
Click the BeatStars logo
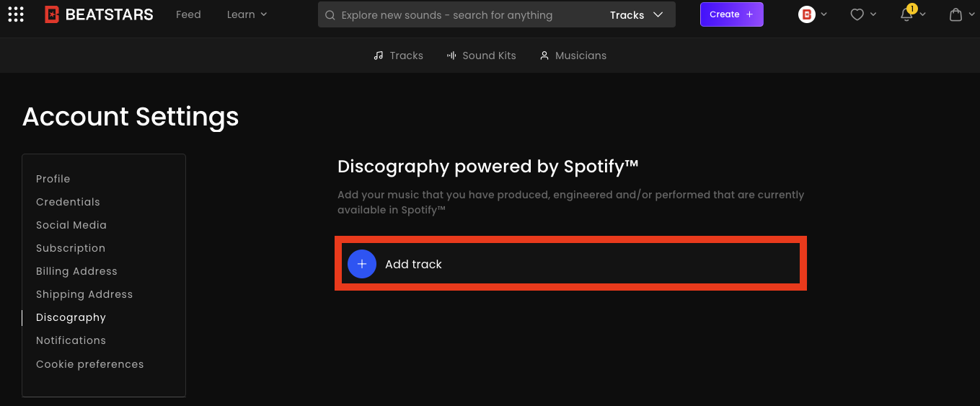(99, 14)
